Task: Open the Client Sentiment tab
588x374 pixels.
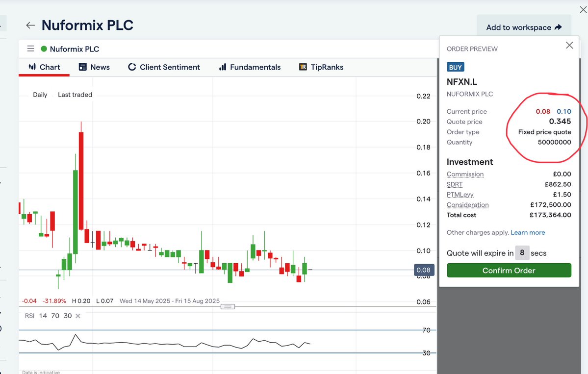Action: point(164,67)
